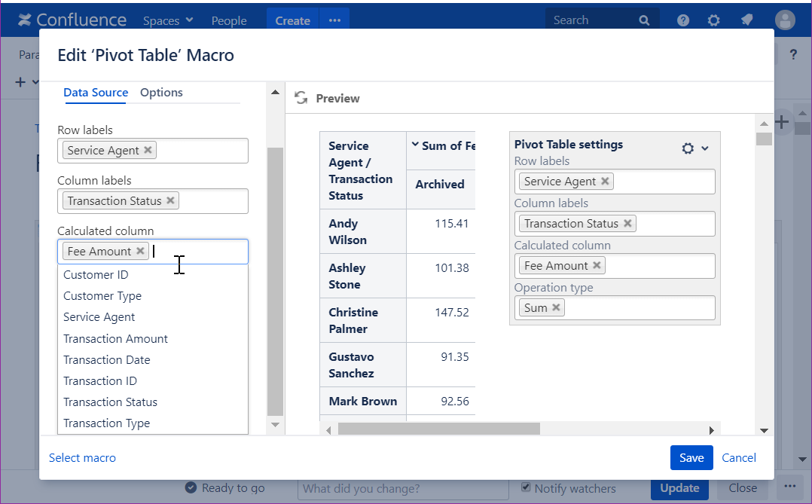Open Confluence help icon
Image resolution: width=812 pixels, height=504 pixels.
point(683,20)
